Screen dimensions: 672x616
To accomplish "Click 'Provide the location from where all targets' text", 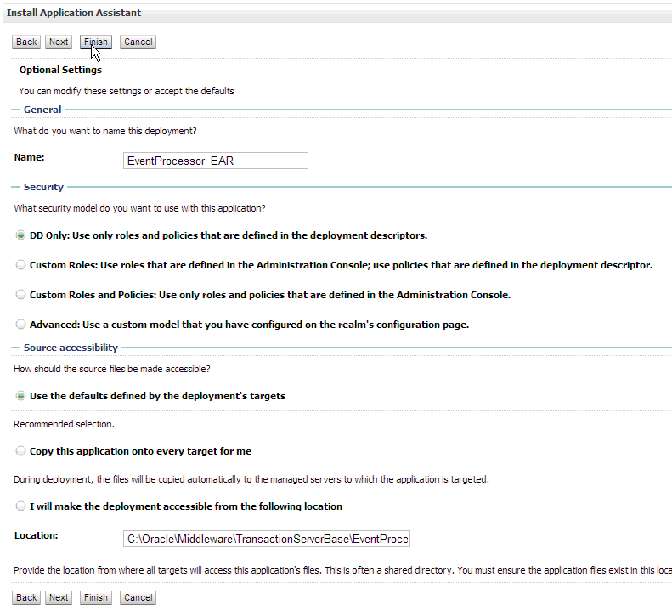I will coord(342,570).
